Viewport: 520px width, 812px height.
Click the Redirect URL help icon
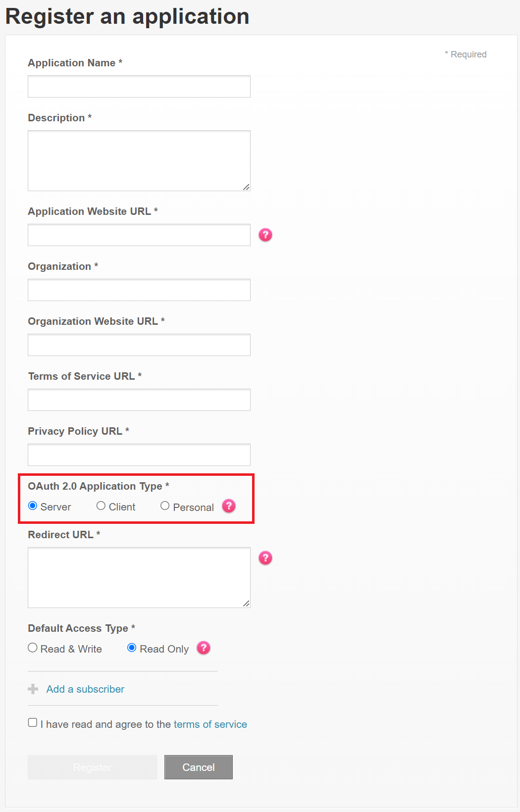(265, 558)
